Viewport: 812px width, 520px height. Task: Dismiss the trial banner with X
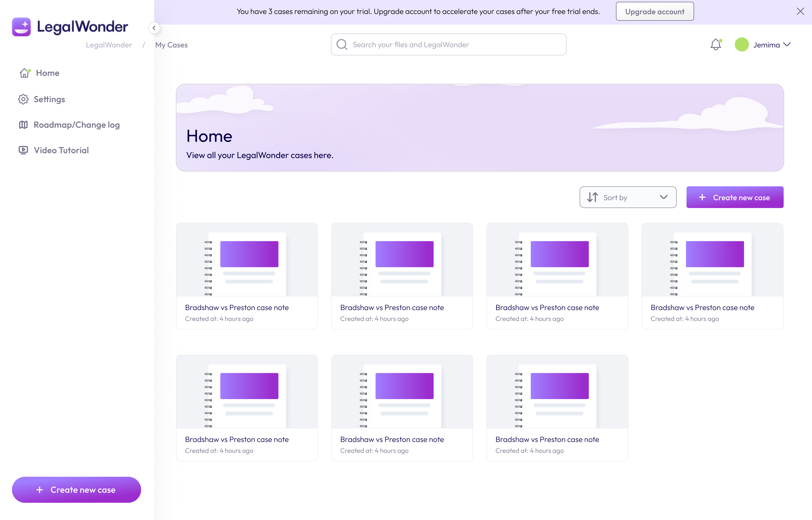pyautogui.click(x=800, y=12)
